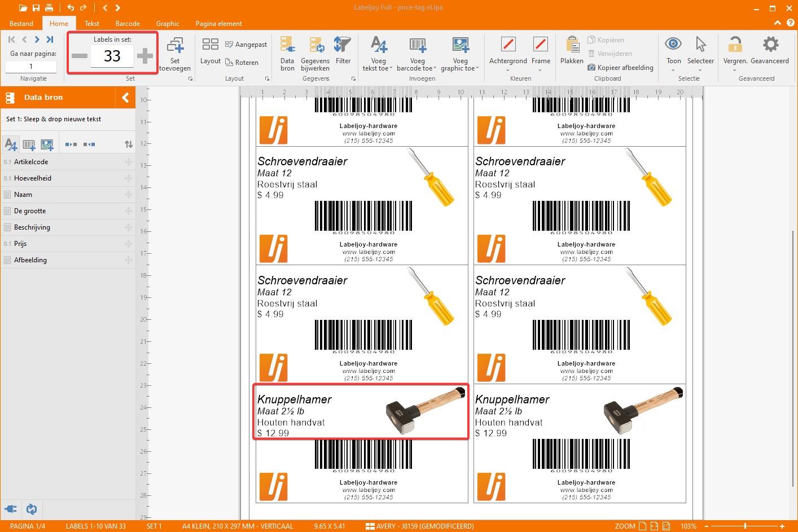Decrease labels in set with minus

(80, 56)
